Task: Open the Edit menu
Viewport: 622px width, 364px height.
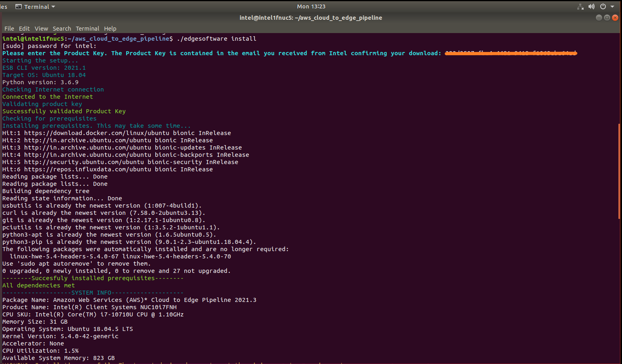Action: pos(24,29)
